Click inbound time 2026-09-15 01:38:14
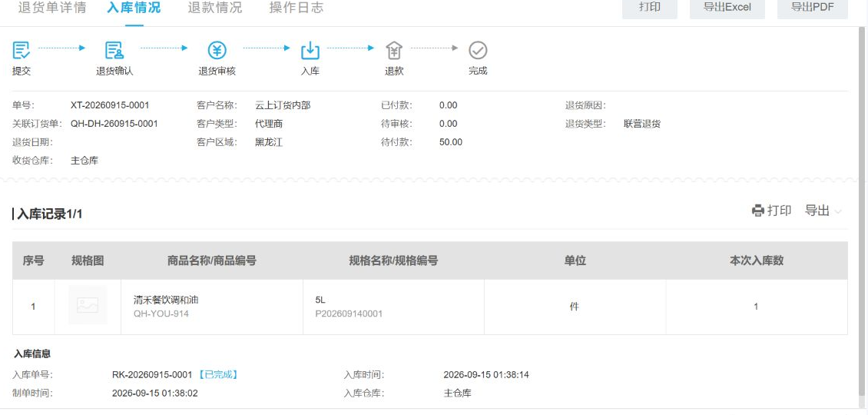Image resolution: width=868 pixels, height=415 pixels. pyautogui.click(x=486, y=374)
